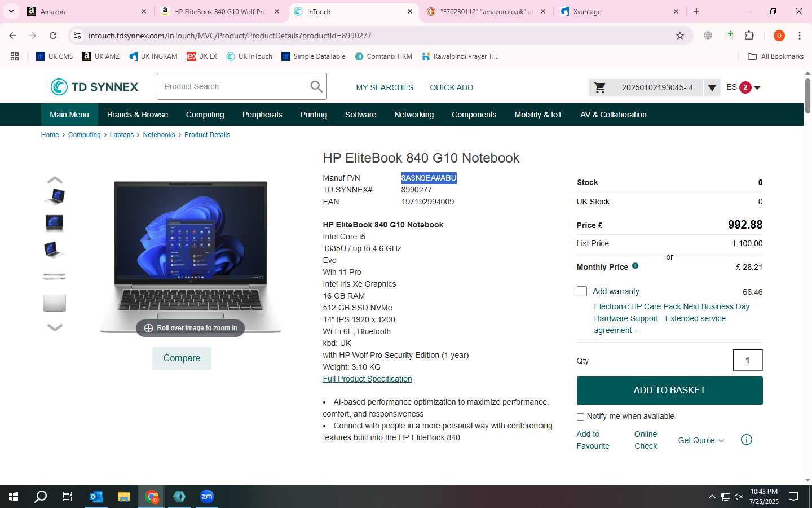Close the InTouch tab
Image resolution: width=812 pixels, height=508 pixels.
click(x=410, y=11)
